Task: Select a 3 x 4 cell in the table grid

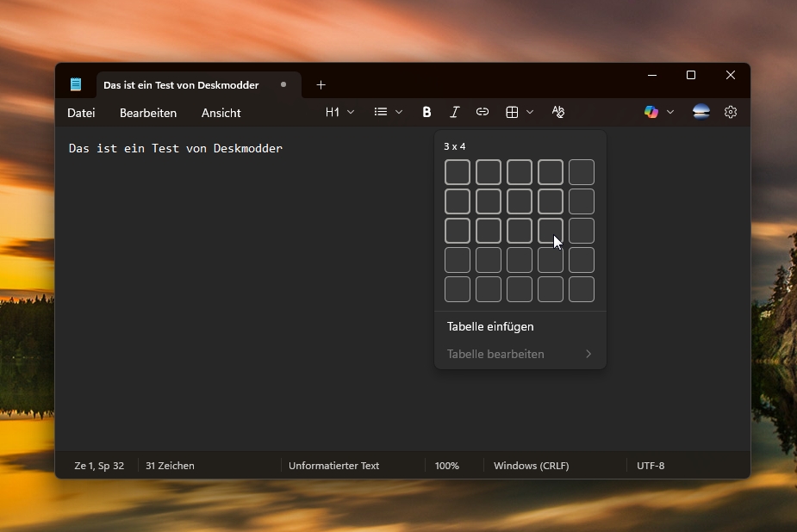Action: click(551, 230)
